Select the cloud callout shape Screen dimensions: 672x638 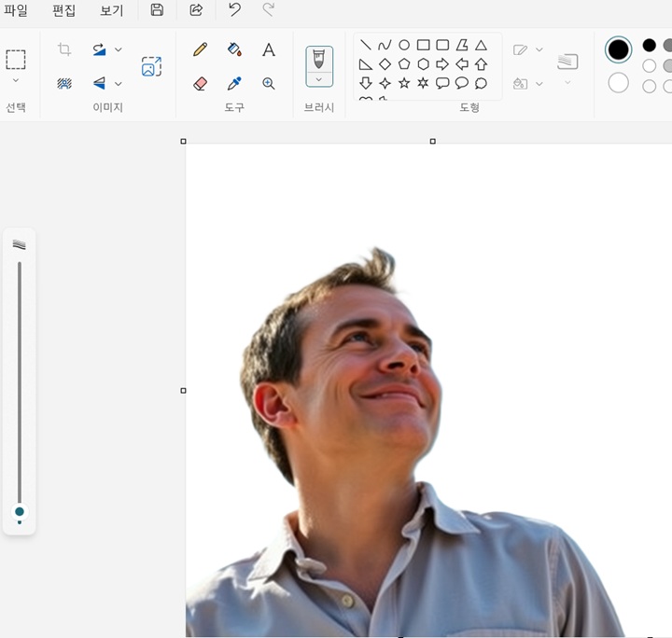pos(481,83)
